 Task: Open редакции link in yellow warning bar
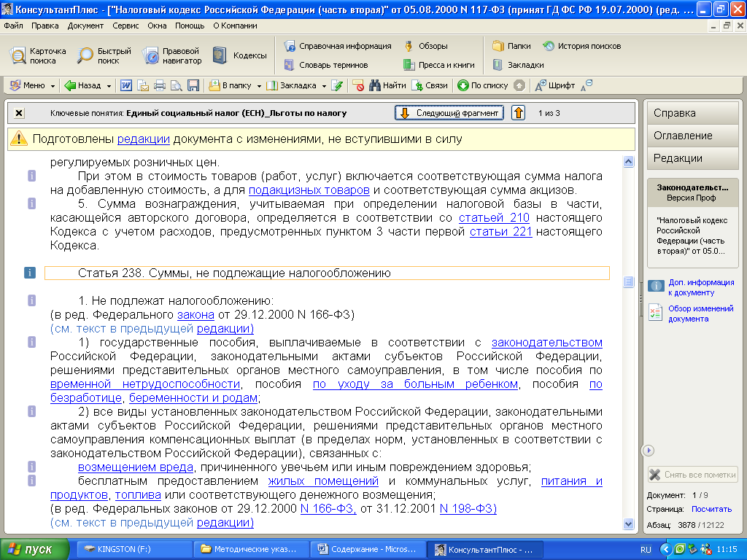pyautogui.click(x=144, y=139)
